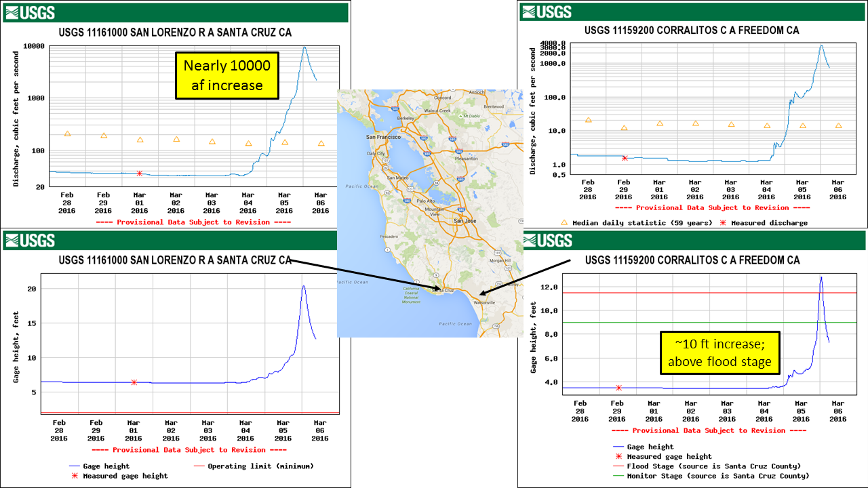
Task: Click the provisional data notice under San Lorenzo discharge chart
Action: (x=193, y=222)
